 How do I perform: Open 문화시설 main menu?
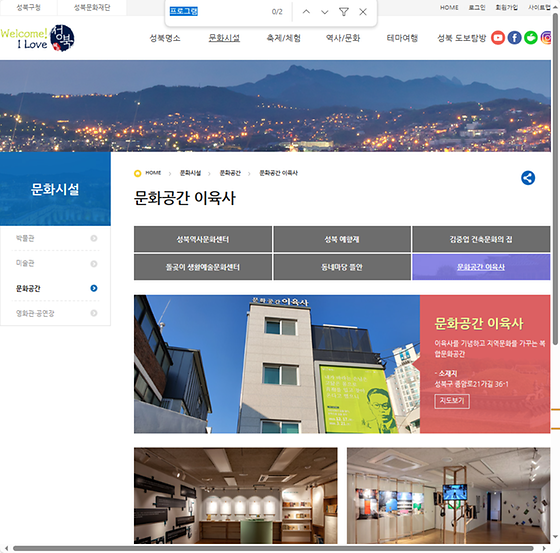224,38
